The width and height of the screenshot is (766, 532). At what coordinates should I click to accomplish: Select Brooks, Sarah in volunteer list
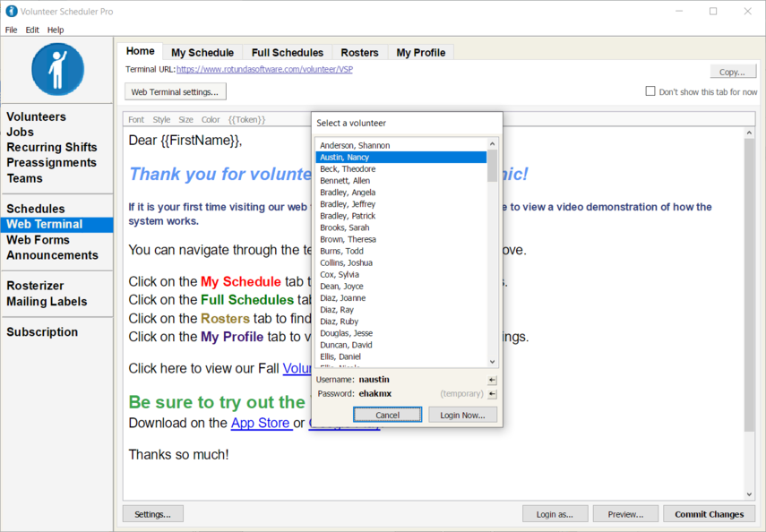[401, 227]
